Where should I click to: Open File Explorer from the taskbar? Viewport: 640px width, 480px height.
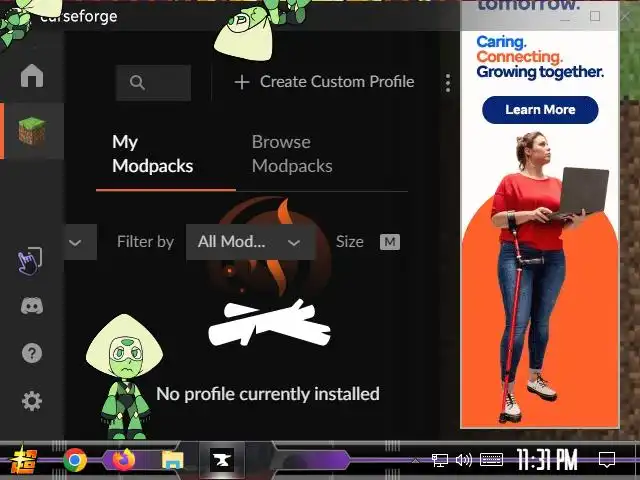click(x=172, y=460)
